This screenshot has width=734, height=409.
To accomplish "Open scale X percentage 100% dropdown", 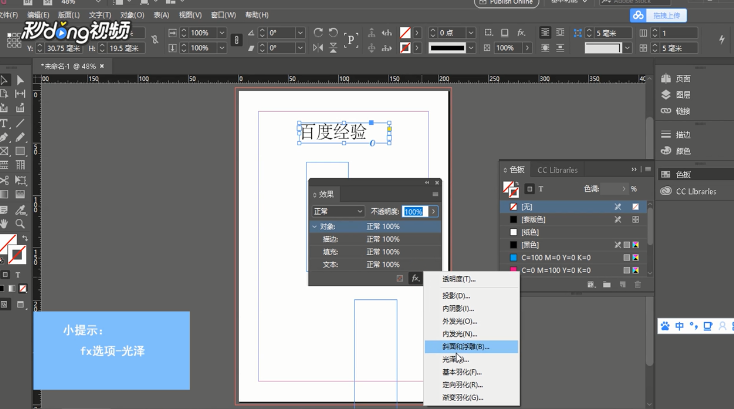I will tap(222, 33).
